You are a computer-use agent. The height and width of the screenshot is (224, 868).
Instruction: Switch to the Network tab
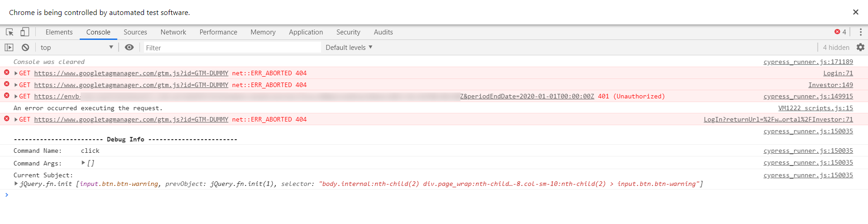tap(173, 32)
